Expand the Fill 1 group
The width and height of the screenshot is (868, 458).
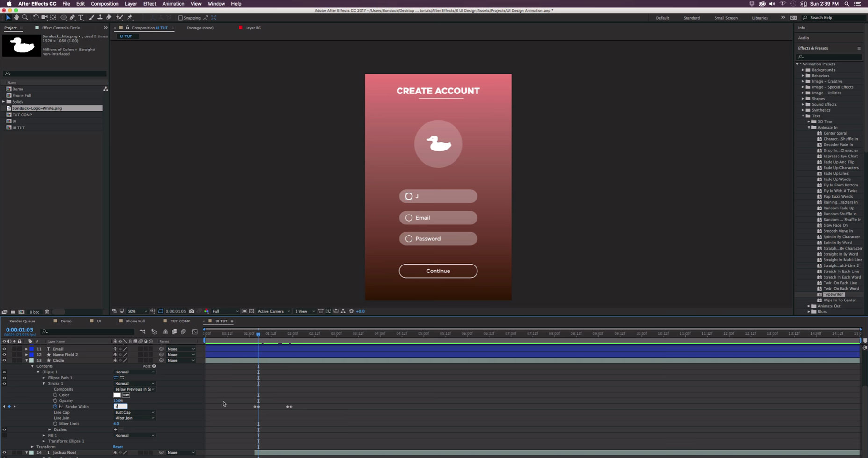[x=44, y=435]
